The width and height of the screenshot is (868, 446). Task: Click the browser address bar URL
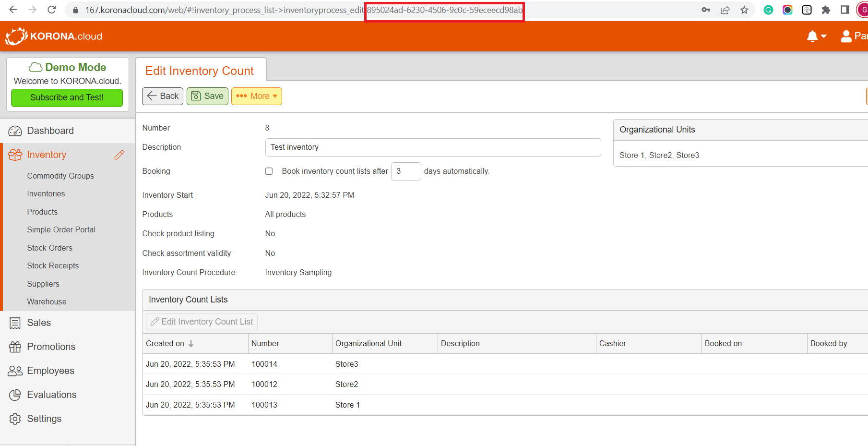point(304,10)
